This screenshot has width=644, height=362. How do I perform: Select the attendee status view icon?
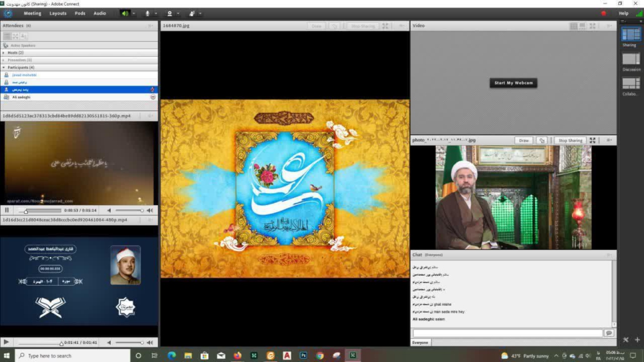(x=23, y=36)
